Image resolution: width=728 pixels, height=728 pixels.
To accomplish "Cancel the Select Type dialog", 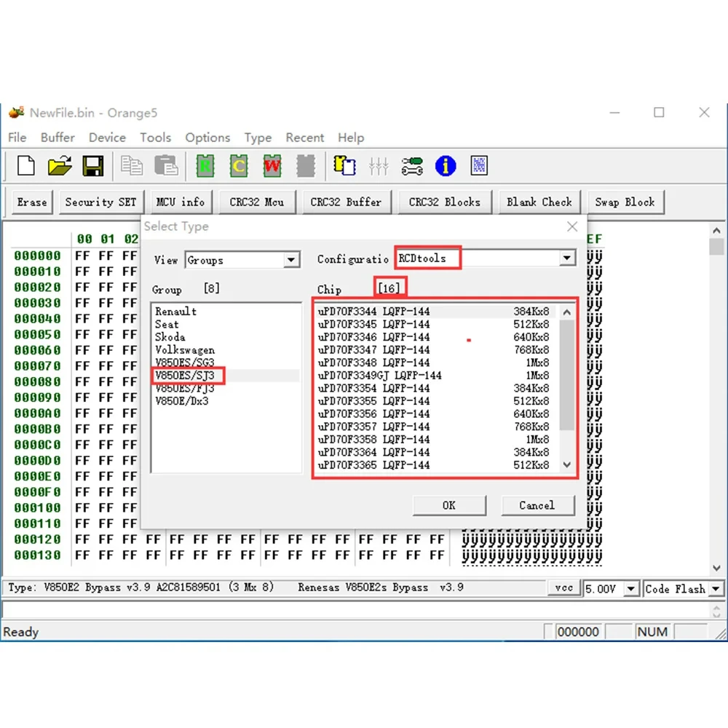I will 538,505.
